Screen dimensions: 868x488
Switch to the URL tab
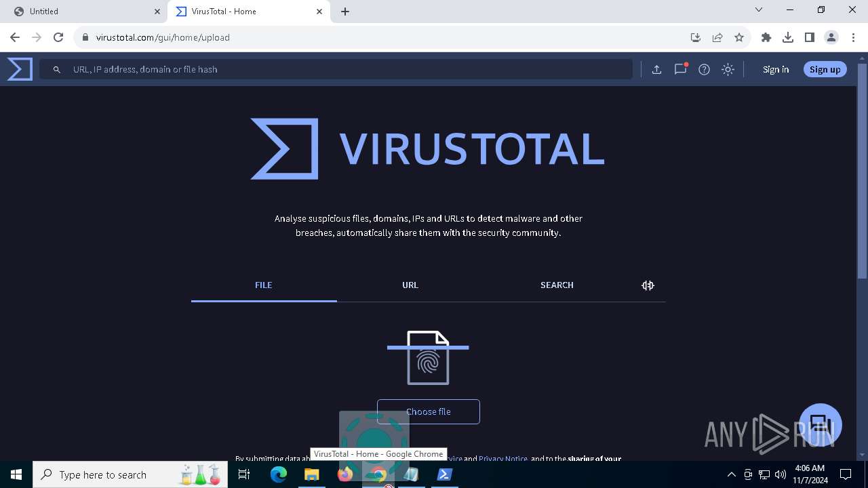[410, 285]
